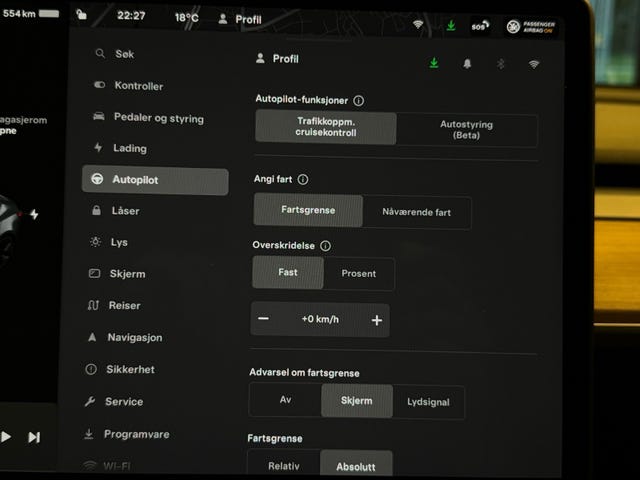Tap the 554 km range indicator
The height and width of the screenshot is (480, 640).
pyautogui.click(x=31, y=13)
